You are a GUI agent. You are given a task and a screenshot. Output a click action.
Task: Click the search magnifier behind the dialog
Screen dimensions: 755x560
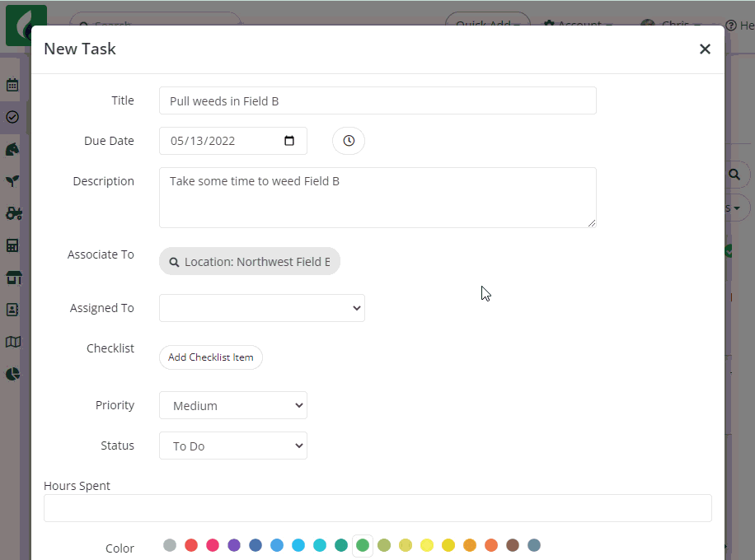click(x=734, y=174)
